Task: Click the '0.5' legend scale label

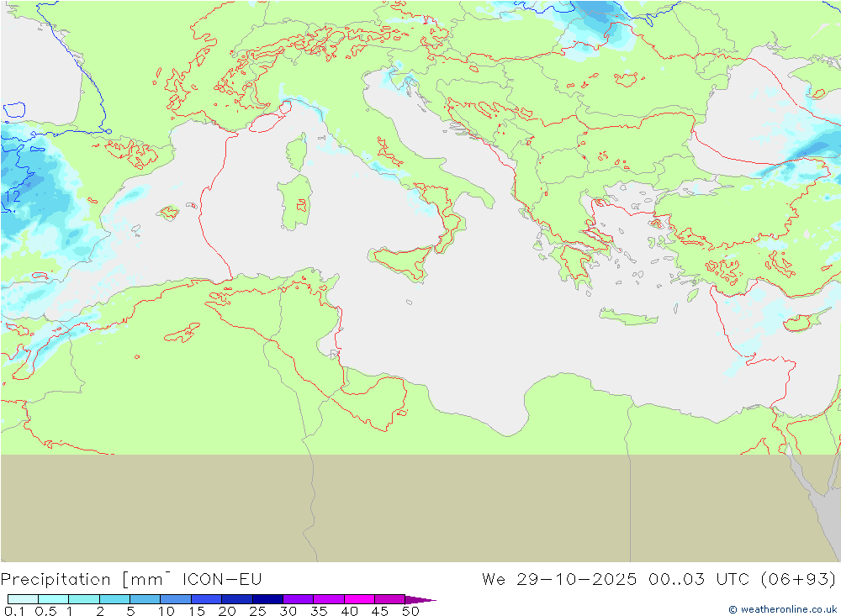Action: click(45, 611)
